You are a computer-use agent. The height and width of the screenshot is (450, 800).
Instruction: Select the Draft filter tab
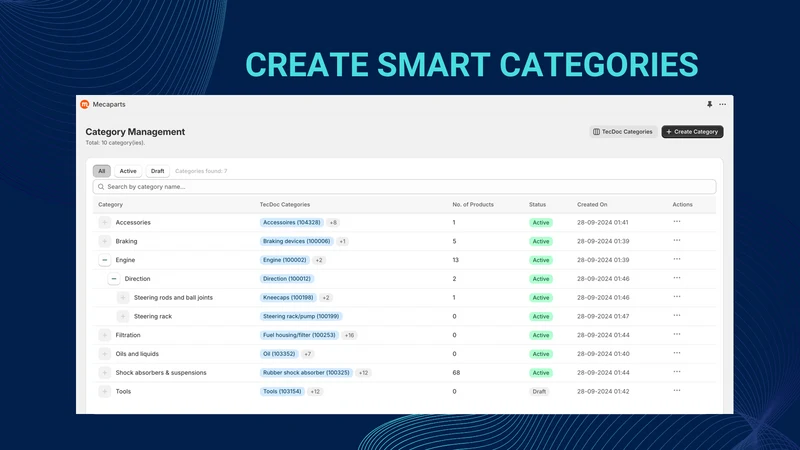(x=158, y=171)
